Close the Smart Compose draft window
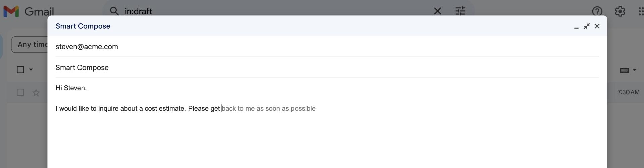This screenshot has height=168, width=644. pyautogui.click(x=597, y=26)
